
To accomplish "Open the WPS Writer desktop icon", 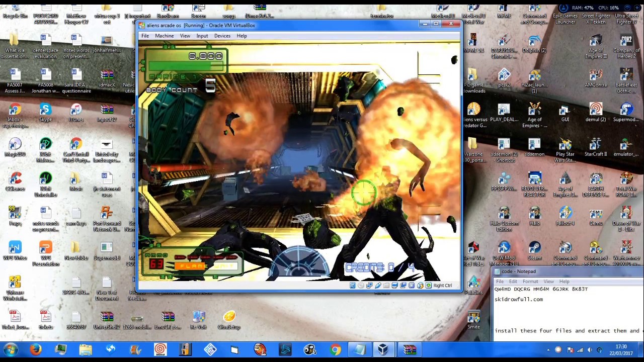I will click(15, 251).
